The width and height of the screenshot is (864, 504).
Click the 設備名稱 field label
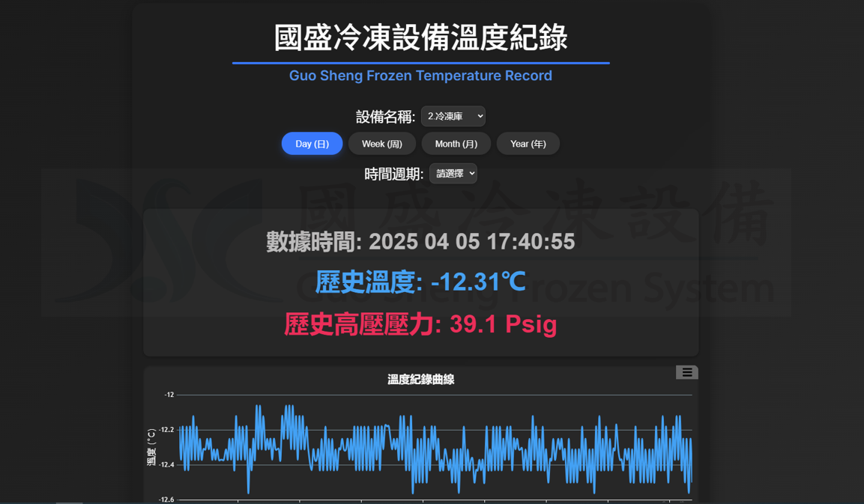coord(385,117)
